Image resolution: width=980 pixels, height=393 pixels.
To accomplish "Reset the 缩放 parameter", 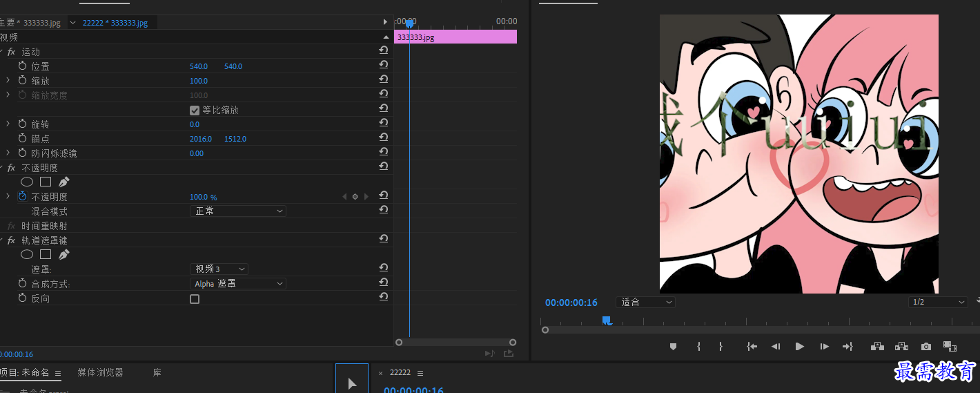I will [383, 79].
